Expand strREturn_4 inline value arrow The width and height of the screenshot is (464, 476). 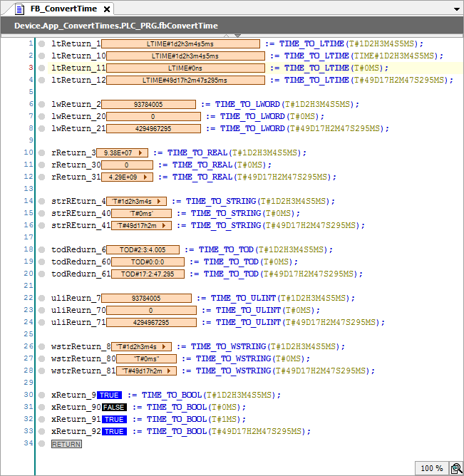162,201
